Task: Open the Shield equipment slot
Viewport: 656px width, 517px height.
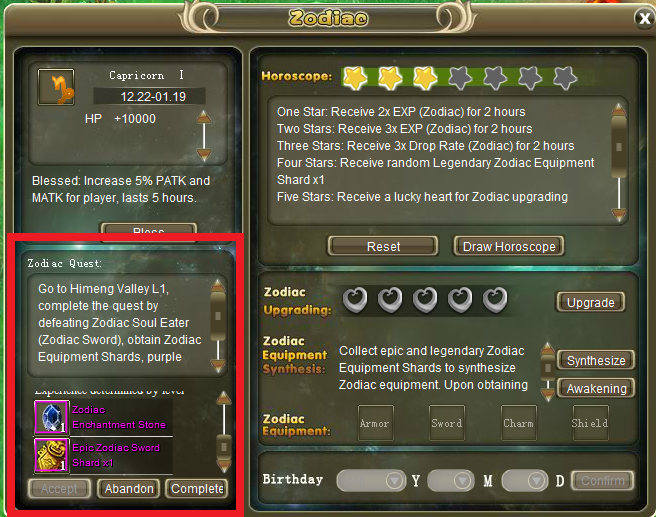Action: 590,422
